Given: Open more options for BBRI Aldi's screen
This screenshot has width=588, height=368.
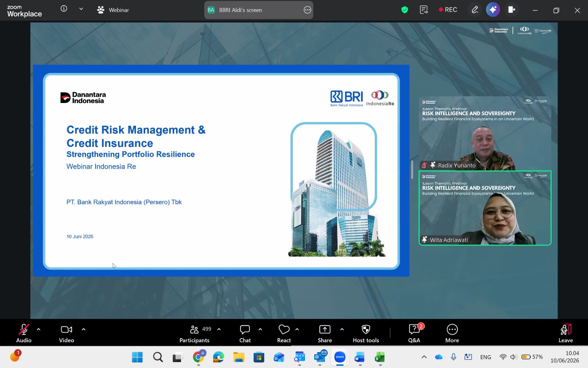Looking at the screenshot, I should tap(307, 10).
